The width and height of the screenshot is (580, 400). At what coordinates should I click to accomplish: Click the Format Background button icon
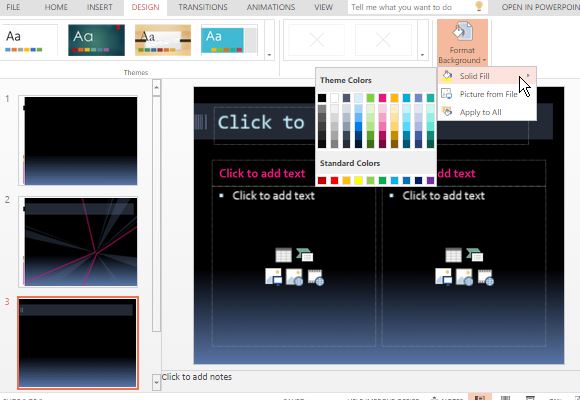(462, 32)
